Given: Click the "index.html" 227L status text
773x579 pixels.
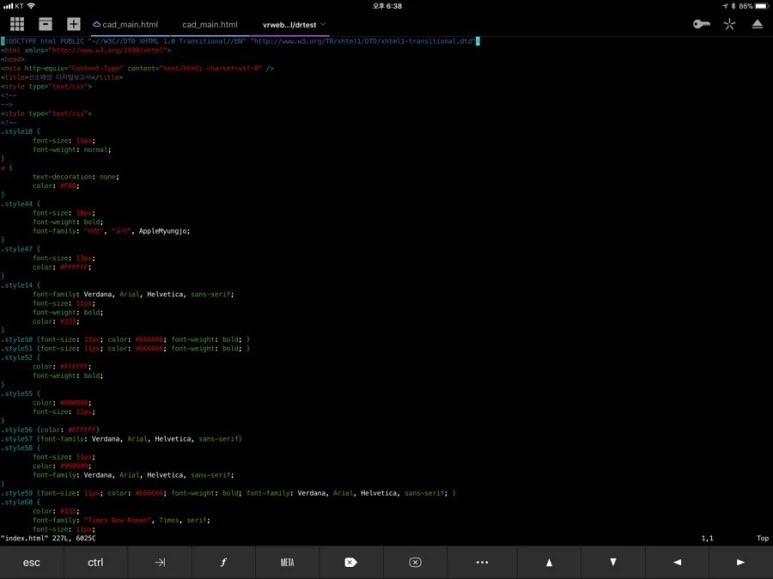Looking at the screenshot, I should click(x=48, y=538).
